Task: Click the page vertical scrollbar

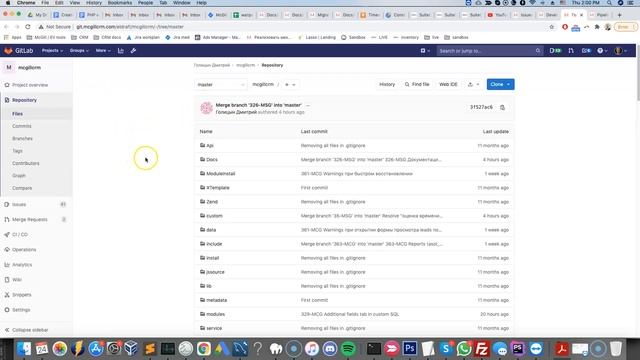Action: 638,73
